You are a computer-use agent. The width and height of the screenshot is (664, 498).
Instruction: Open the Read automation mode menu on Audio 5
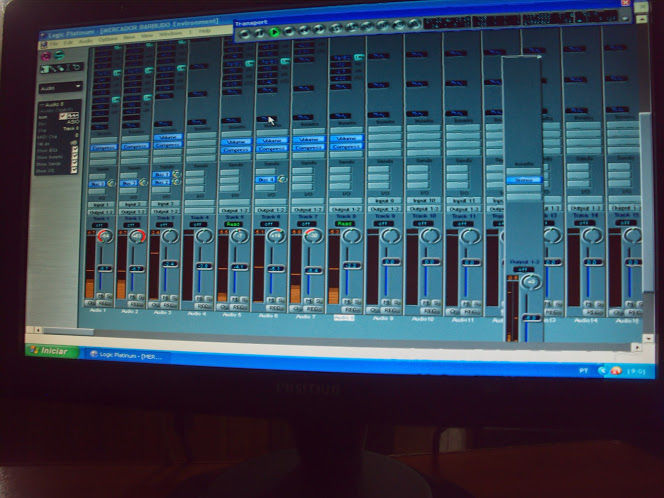tap(234, 224)
